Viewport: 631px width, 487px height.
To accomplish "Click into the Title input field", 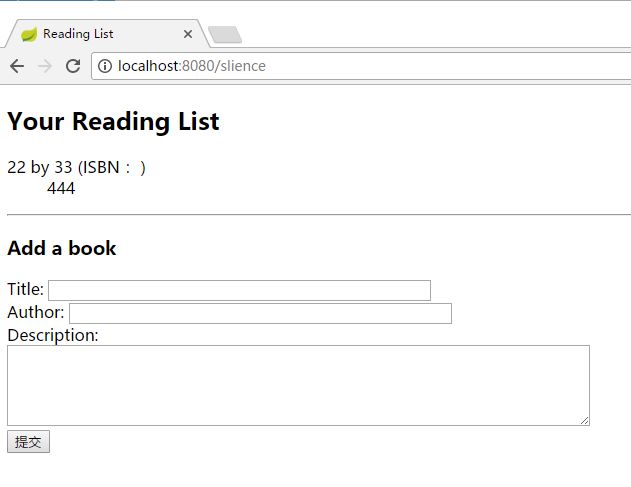I will click(x=239, y=290).
